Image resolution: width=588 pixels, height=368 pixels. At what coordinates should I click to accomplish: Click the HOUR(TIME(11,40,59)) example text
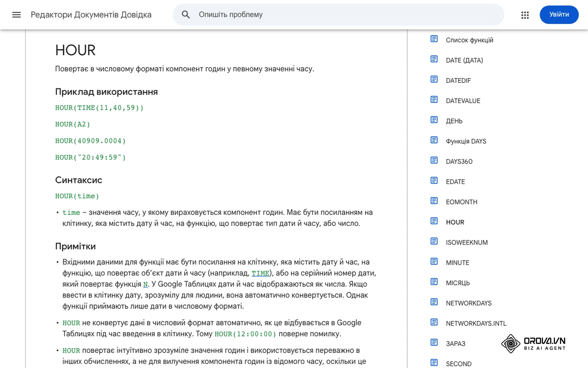point(99,108)
